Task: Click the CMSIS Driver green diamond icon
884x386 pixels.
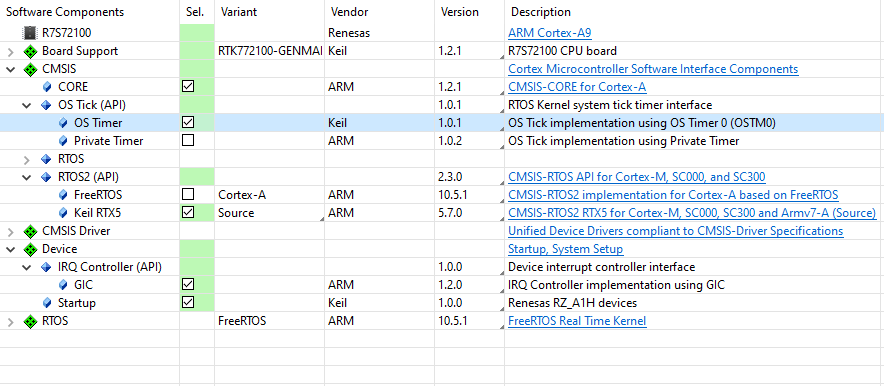Action: (30, 231)
